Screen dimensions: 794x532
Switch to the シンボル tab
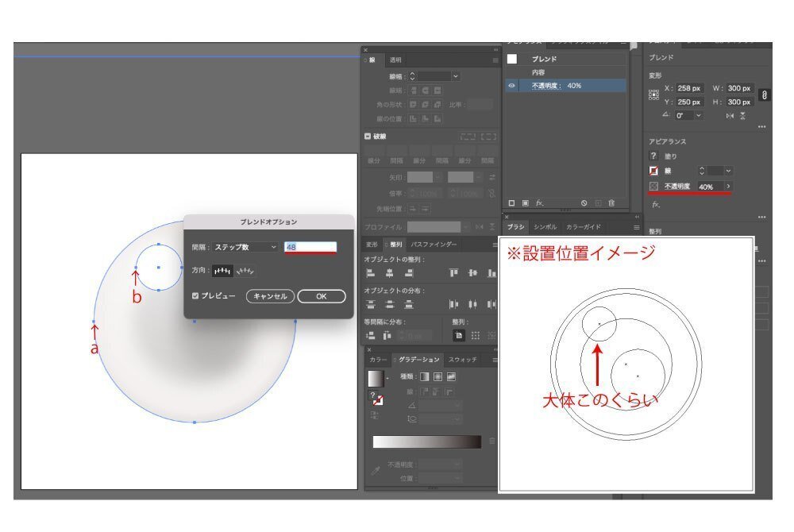pyautogui.click(x=545, y=227)
